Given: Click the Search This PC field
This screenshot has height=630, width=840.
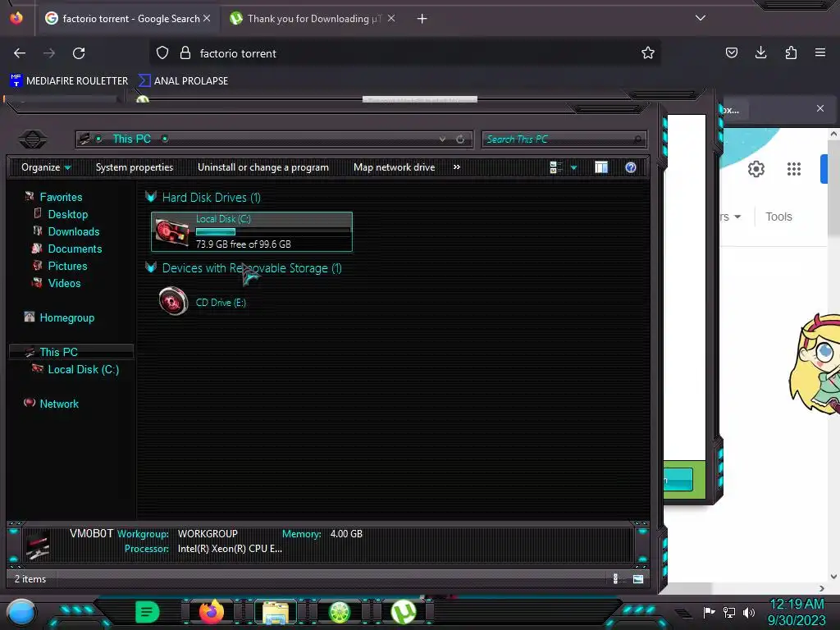Looking at the screenshot, I should (x=564, y=139).
